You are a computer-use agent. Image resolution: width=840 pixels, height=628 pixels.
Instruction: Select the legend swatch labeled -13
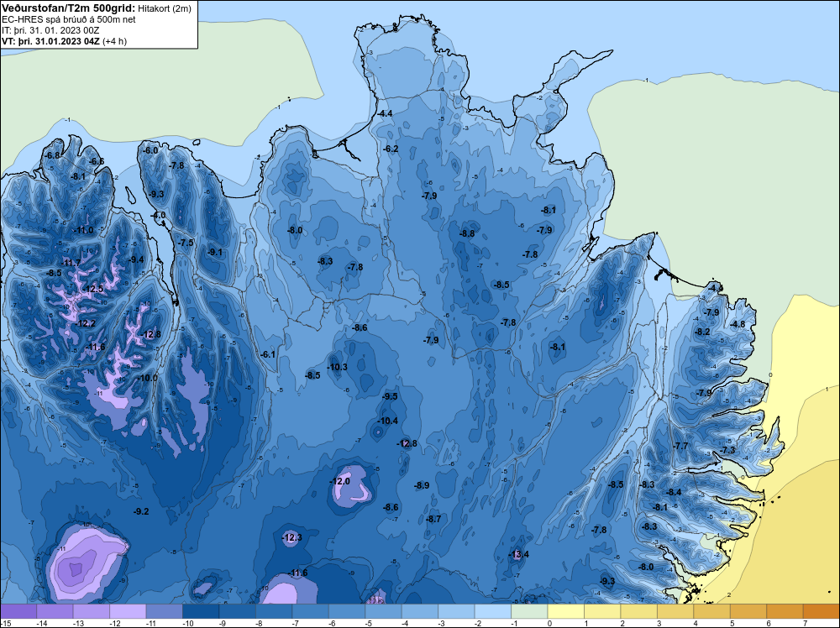91,611
